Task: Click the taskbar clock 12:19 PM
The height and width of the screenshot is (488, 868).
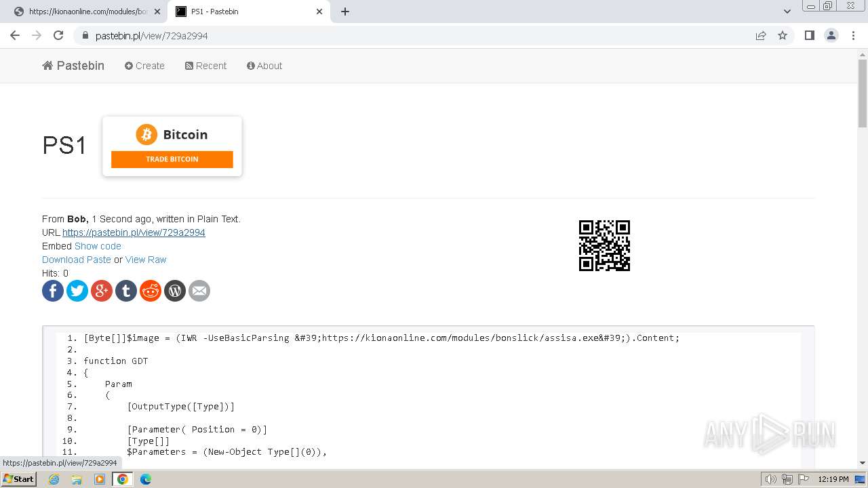Action: click(x=833, y=479)
